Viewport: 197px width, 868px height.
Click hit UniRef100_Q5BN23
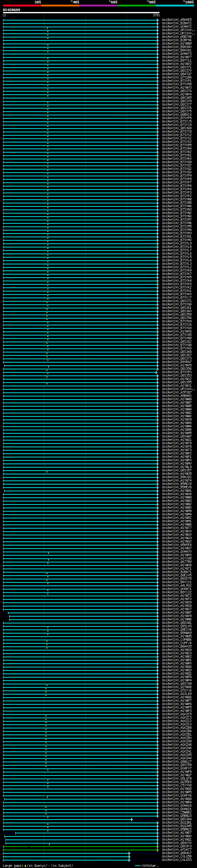(x=177, y=815)
